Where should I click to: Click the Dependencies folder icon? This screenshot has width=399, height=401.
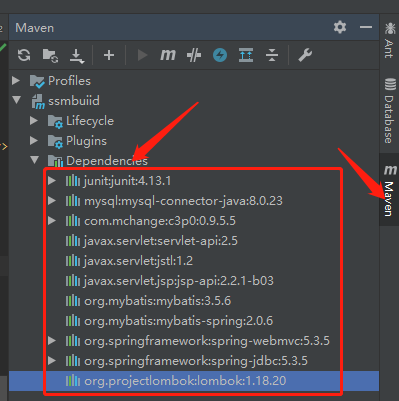(55, 161)
